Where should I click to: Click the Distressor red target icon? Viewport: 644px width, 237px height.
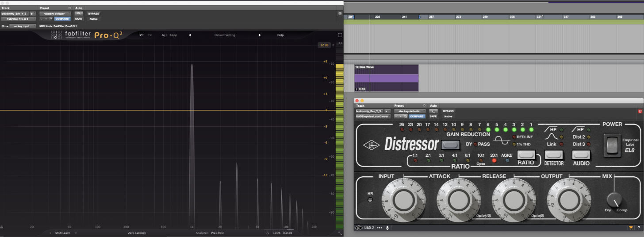click(640, 111)
